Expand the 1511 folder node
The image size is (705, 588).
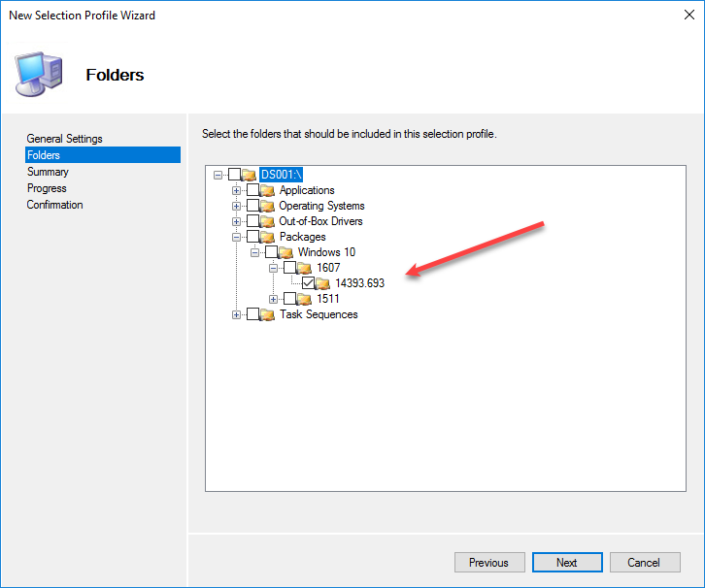273,299
